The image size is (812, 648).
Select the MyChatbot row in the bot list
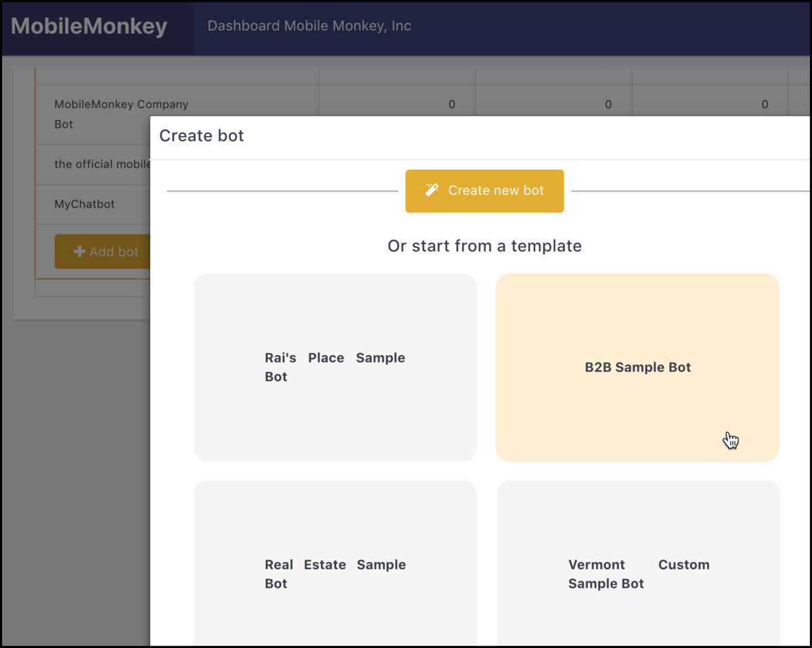(93, 204)
